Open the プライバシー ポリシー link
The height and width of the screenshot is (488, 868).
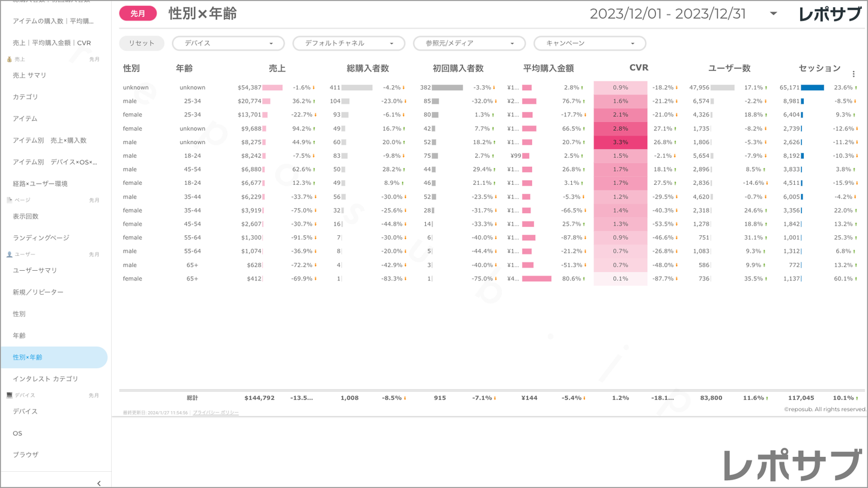(216, 413)
